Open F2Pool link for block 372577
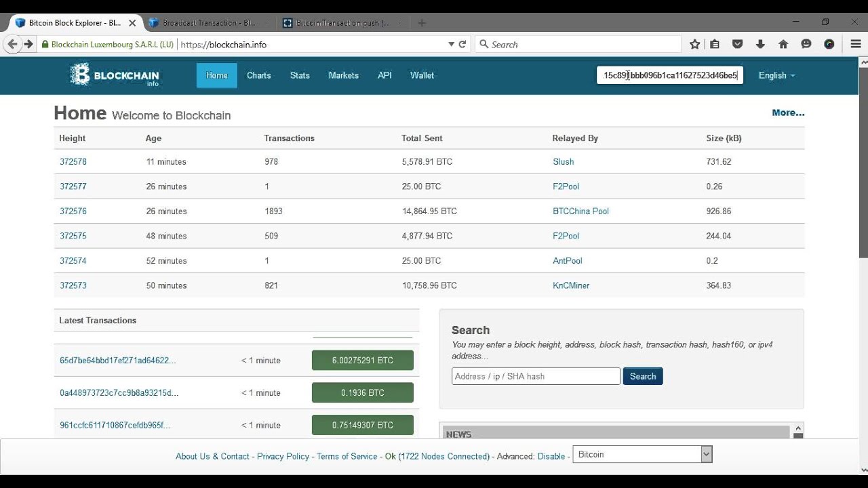This screenshot has width=868, height=488. [566, 186]
